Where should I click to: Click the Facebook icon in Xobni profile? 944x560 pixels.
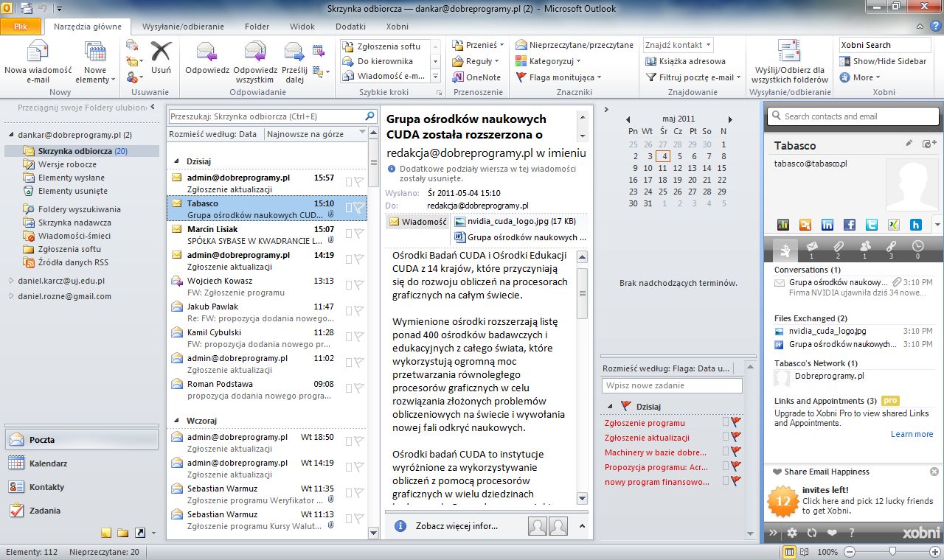point(850,225)
